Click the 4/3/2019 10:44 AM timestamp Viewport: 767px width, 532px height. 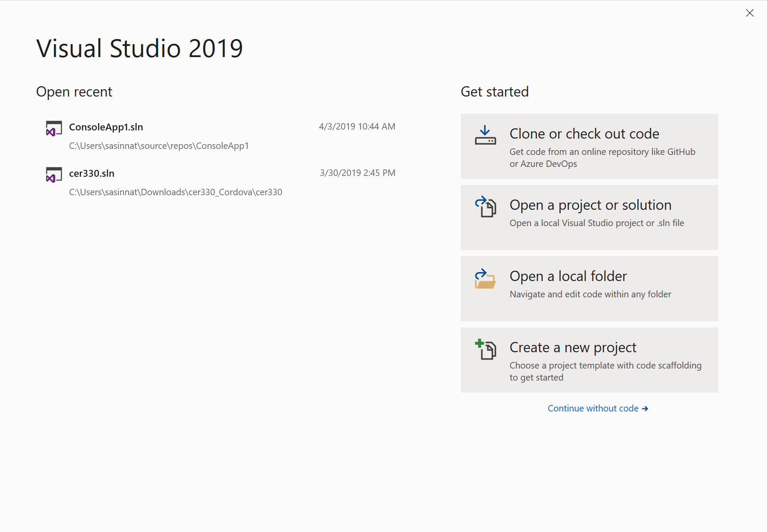click(x=357, y=127)
